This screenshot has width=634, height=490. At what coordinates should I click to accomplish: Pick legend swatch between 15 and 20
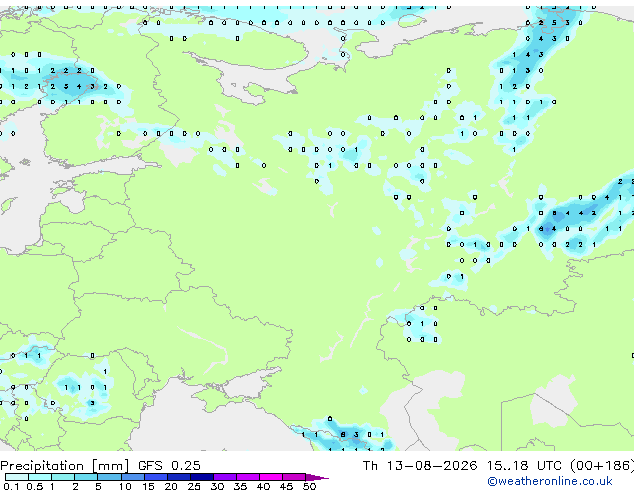point(155,477)
